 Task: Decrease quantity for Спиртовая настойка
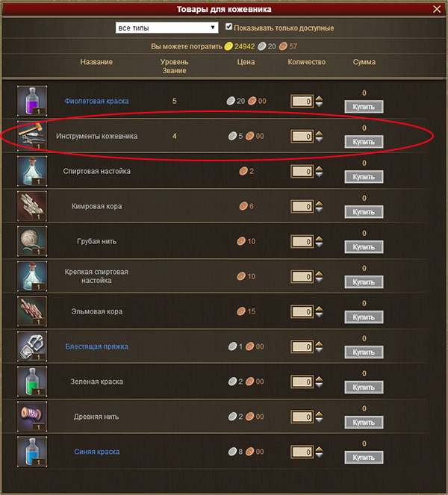[x=319, y=174]
